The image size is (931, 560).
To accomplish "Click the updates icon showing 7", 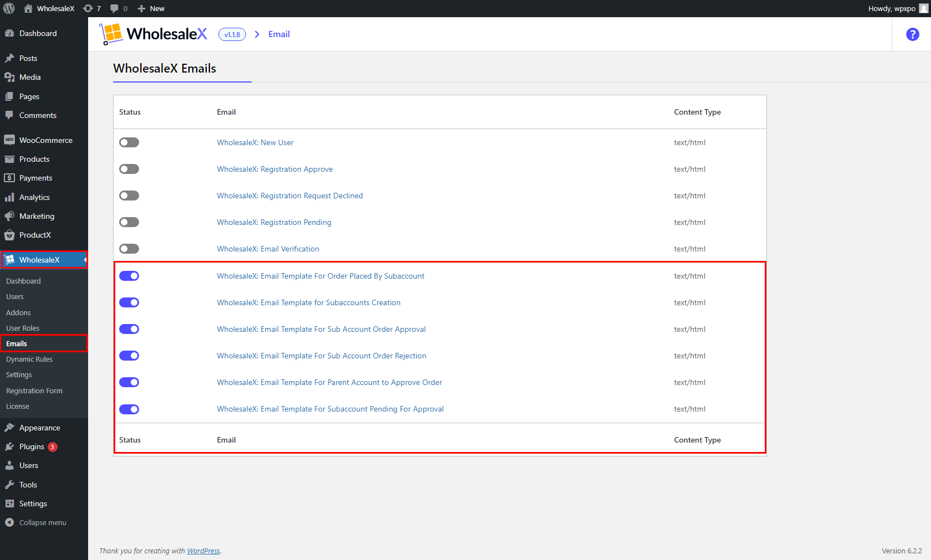I will (88, 8).
